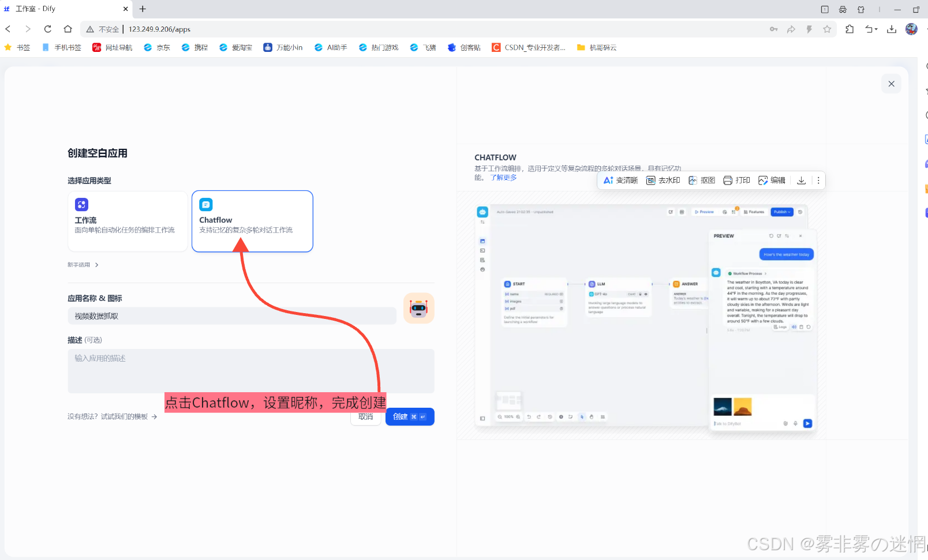Click the 不安全 security warning indicator
The width and height of the screenshot is (928, 560).
(103, 29)
